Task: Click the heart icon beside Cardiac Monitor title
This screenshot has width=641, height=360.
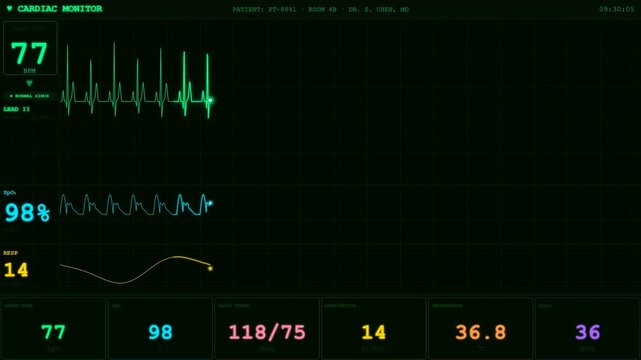Action: pyautogui.click(x=9, y=9)
